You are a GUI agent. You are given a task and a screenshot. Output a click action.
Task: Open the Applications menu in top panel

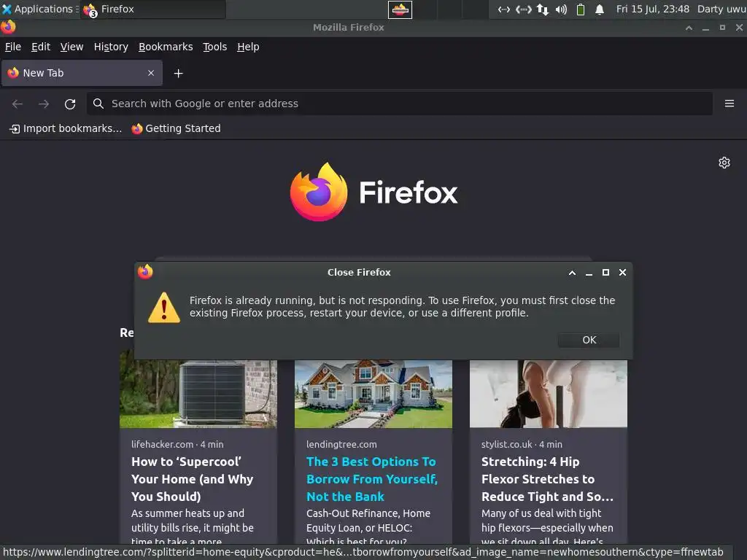tap(39, 9)
